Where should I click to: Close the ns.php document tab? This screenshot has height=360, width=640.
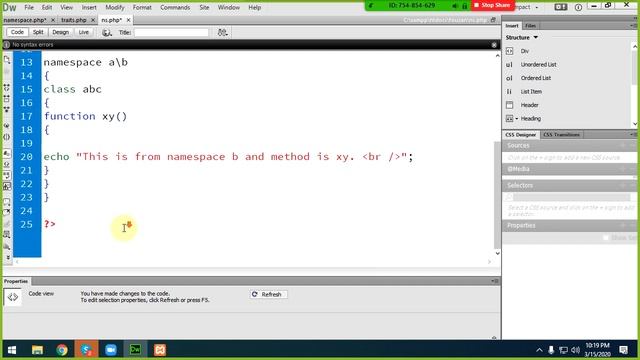(129, 20)
